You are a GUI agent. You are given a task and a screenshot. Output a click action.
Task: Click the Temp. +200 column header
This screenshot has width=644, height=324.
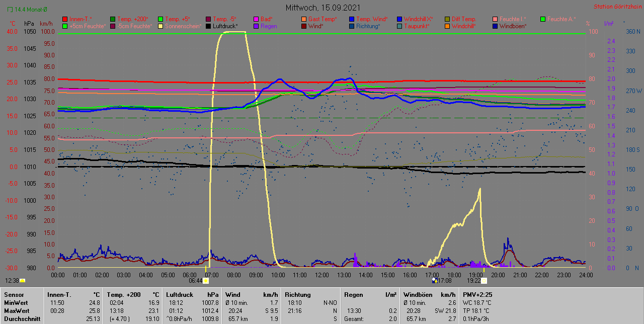(123, 295)
